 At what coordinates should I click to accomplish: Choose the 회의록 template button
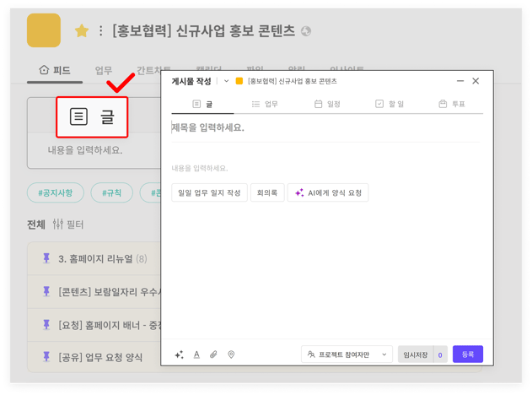pyautogui.click(x=266, y=193)
